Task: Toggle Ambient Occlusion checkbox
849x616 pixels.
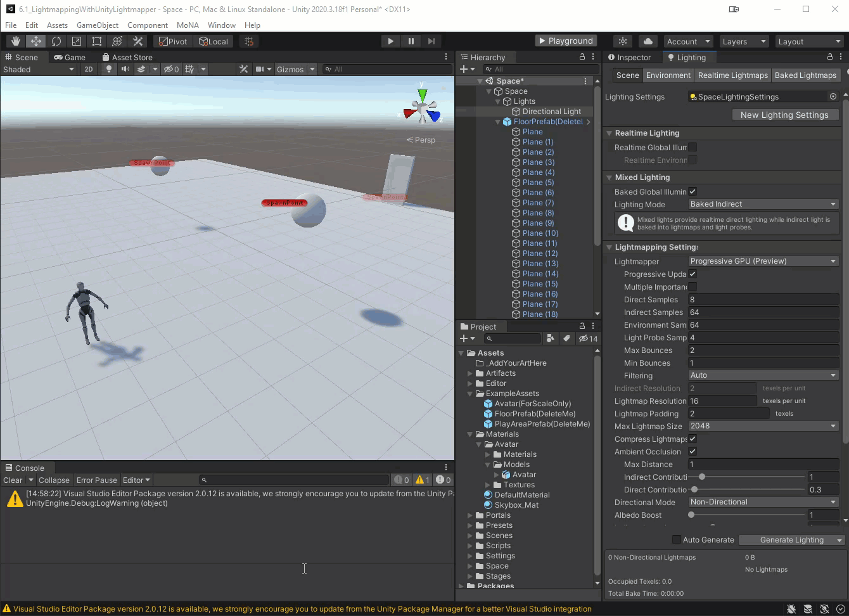Action: (x=693, y=451)
